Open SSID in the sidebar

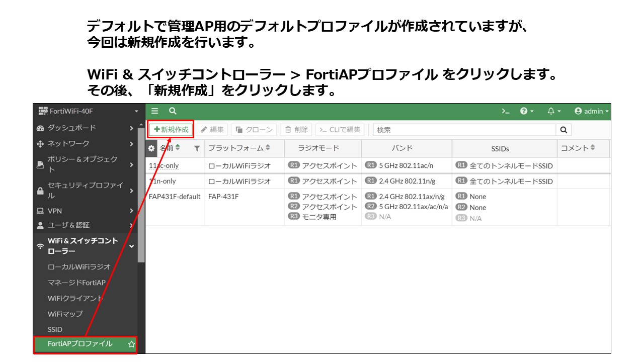55,329
